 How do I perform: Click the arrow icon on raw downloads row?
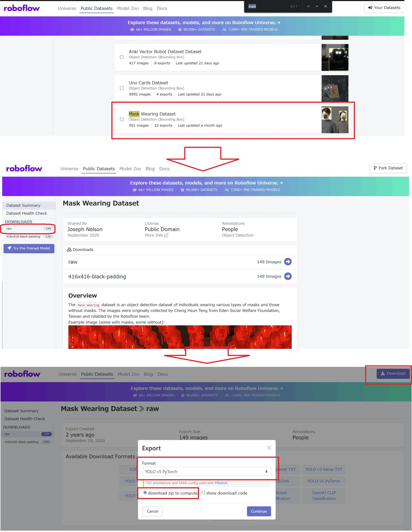(x=288, y=262)
